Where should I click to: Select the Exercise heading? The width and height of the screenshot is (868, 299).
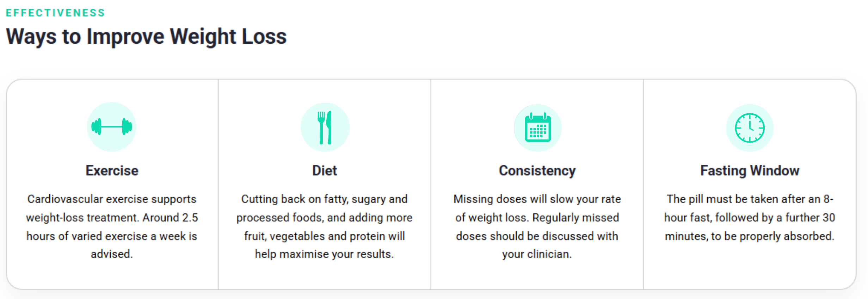tap(112, 171)
